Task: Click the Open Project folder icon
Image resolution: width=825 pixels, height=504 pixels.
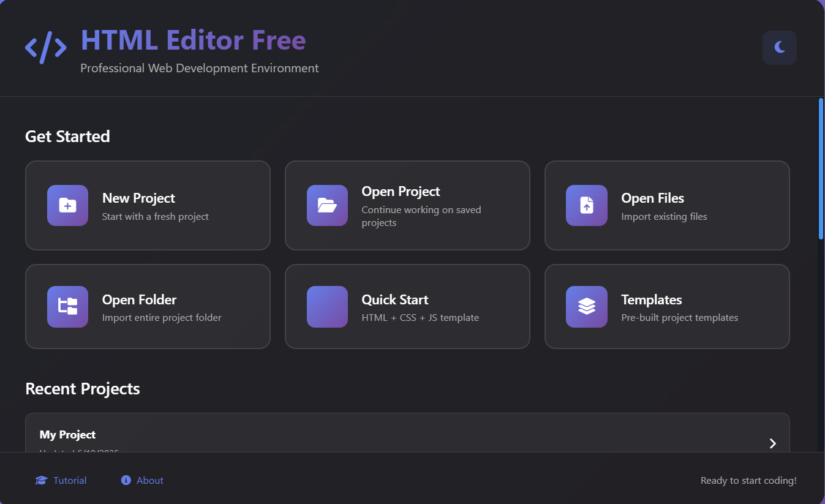Action: point(327,205)
